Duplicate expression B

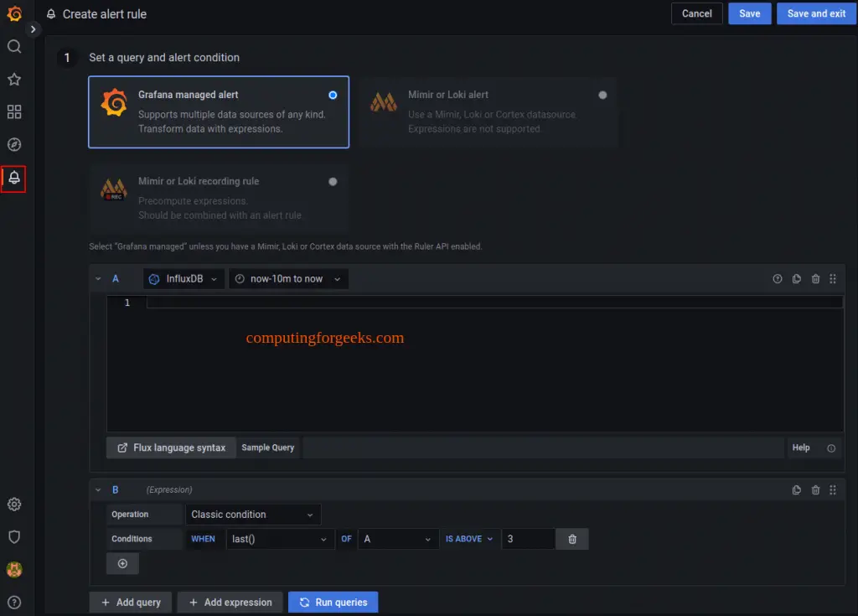point(796,490)
